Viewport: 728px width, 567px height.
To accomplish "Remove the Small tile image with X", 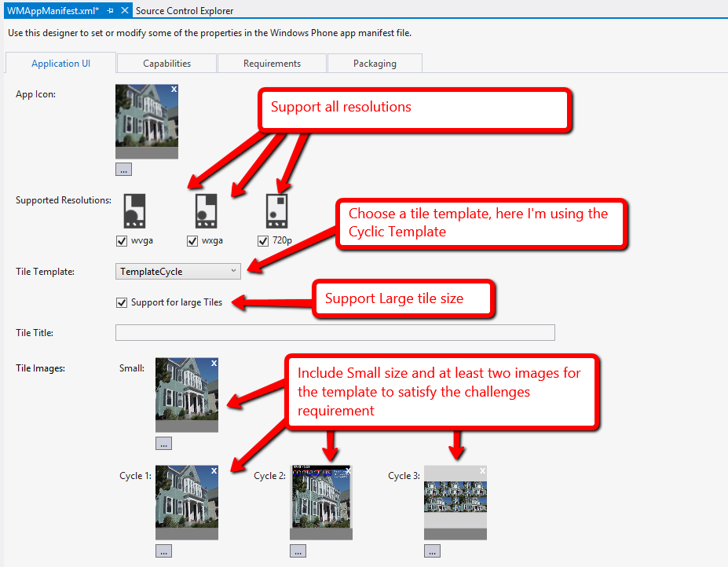I will 214,363.
